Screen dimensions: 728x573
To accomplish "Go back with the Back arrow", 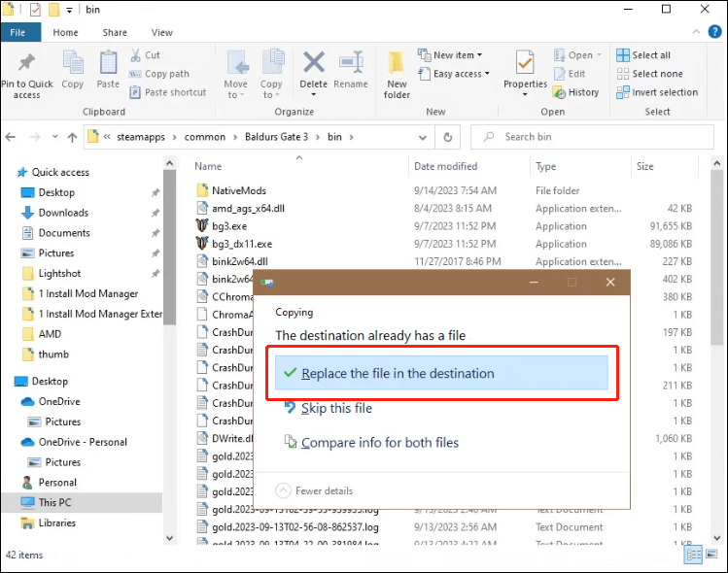I will pyautogui.click(x=11, y=137).
